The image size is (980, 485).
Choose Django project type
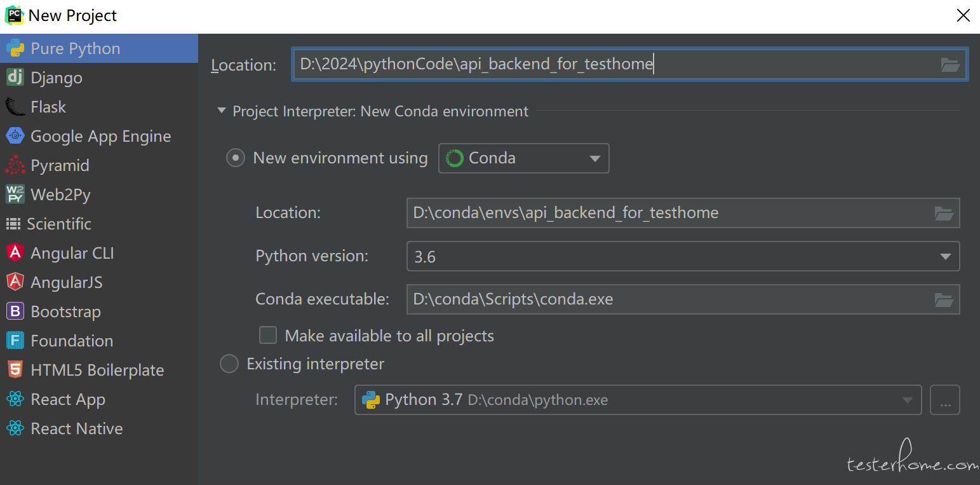(x=99, y=78)
